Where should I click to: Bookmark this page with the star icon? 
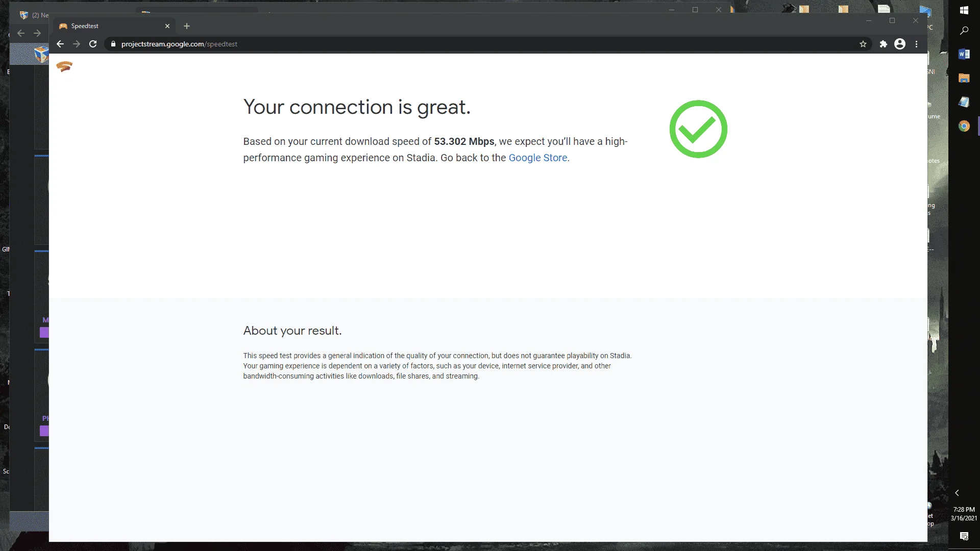click(x=863, y=44)
